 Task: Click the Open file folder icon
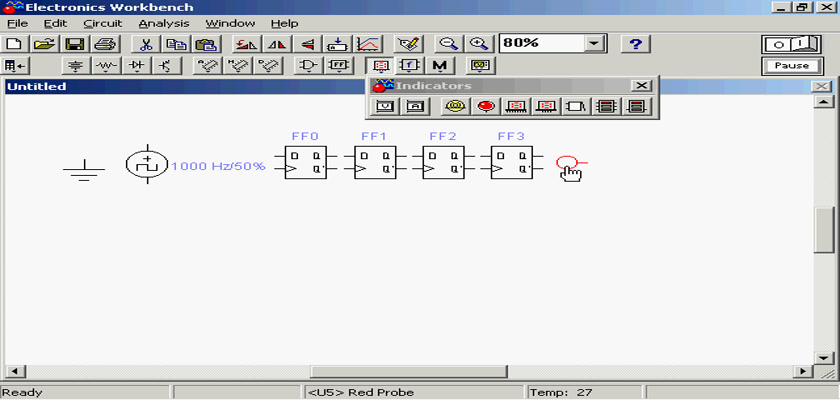44,44
